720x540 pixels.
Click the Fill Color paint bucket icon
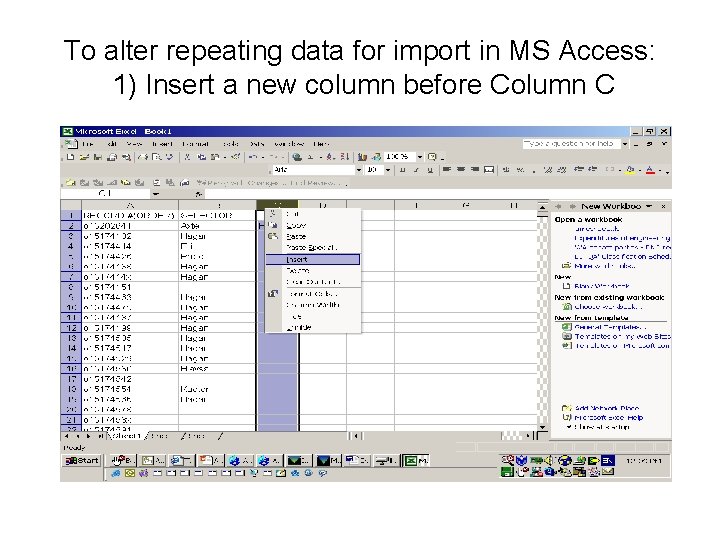630,170
